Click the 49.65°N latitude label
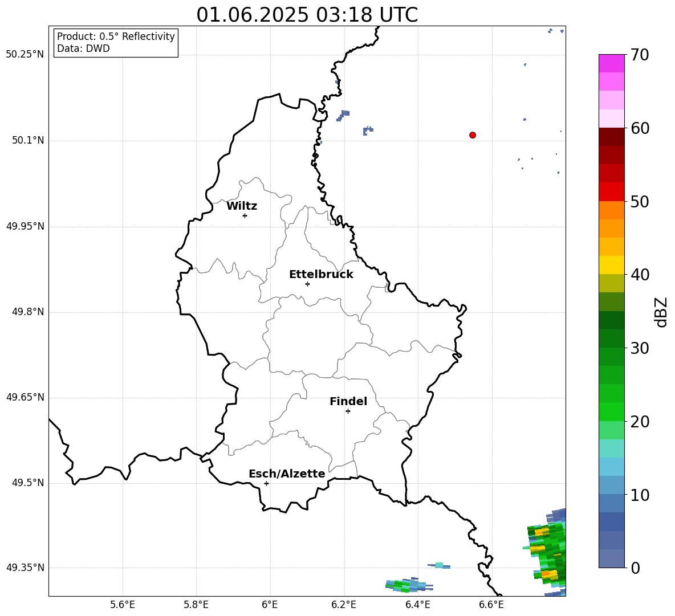The height and width of the screenshot is (616, 675). tap(25, 397)
